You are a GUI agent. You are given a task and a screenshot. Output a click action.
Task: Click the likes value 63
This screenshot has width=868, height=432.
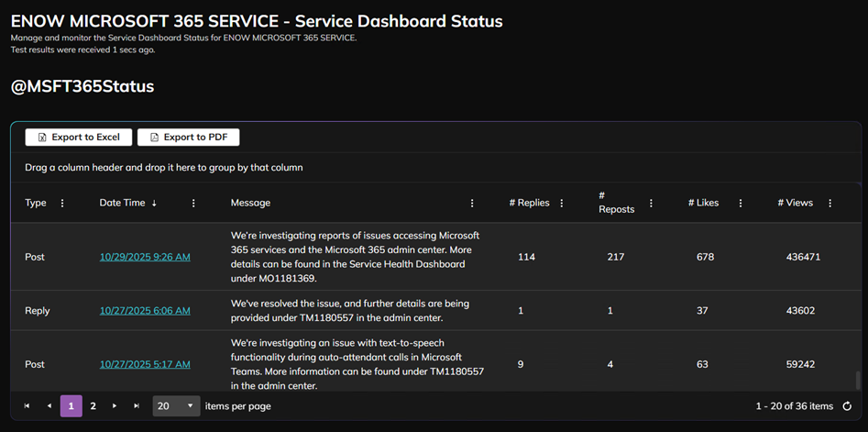702,364
